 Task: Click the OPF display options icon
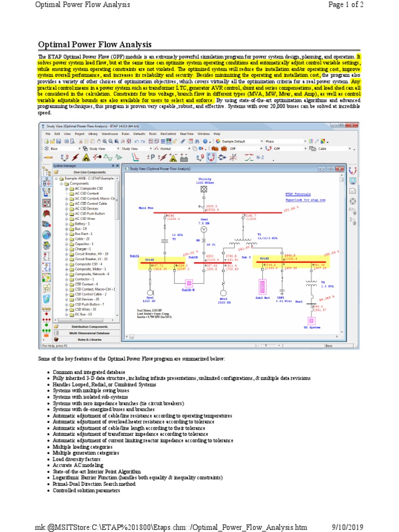click(x=353, y=180)
